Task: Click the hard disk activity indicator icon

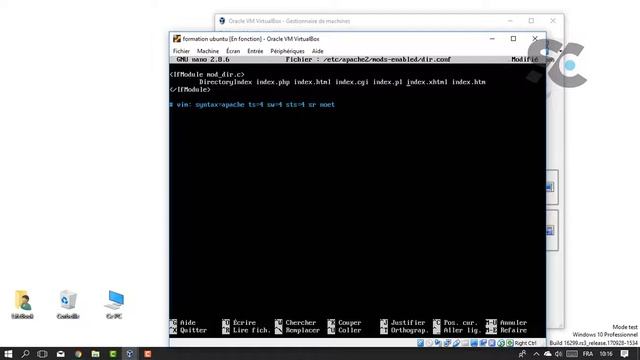Action: (x=420, y=343)
